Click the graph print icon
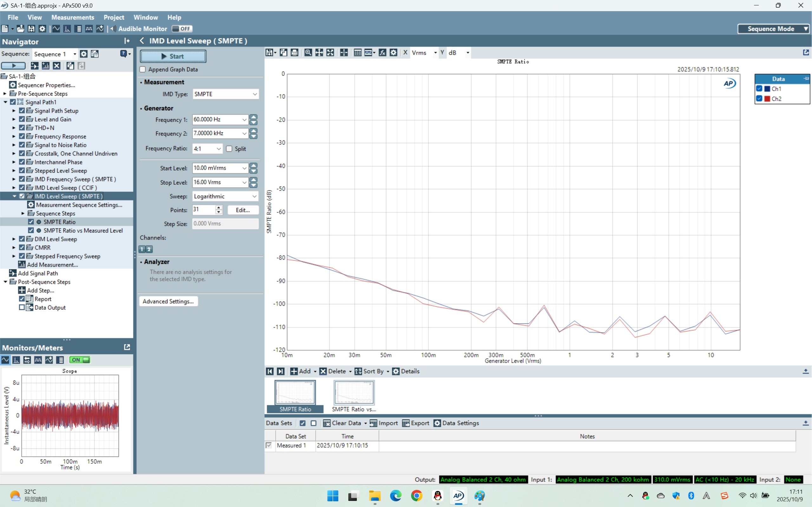 pyautogui.click(x=294, y=53)
